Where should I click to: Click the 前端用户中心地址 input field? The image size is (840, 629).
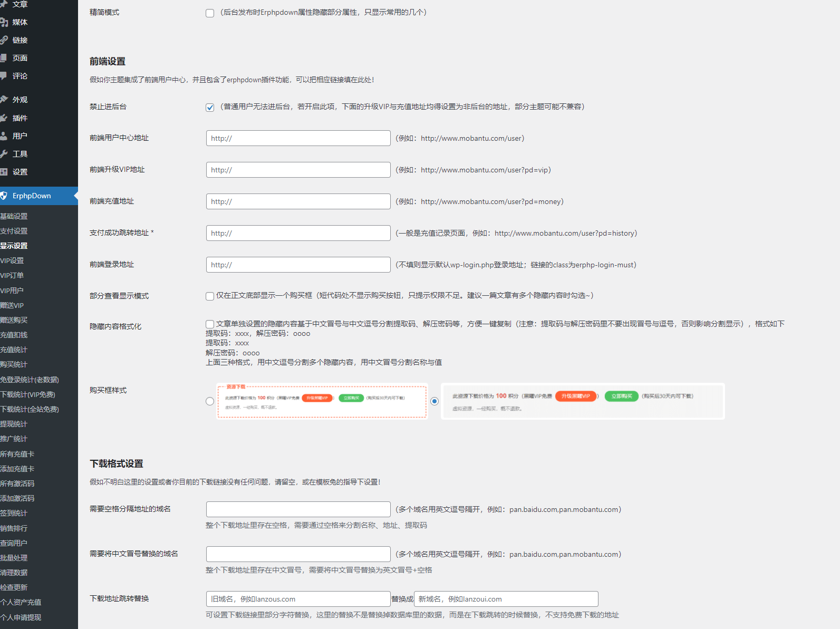click(298, 138)
